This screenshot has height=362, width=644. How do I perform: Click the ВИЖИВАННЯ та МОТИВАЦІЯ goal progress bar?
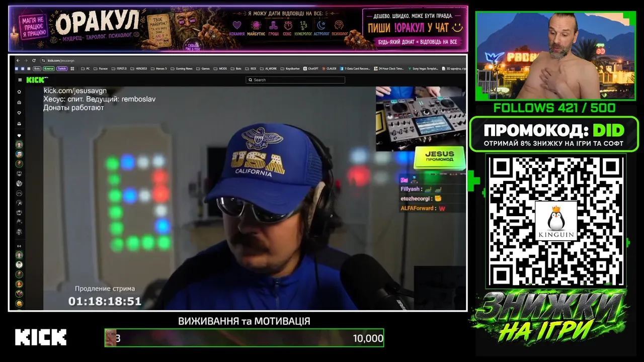244,338
